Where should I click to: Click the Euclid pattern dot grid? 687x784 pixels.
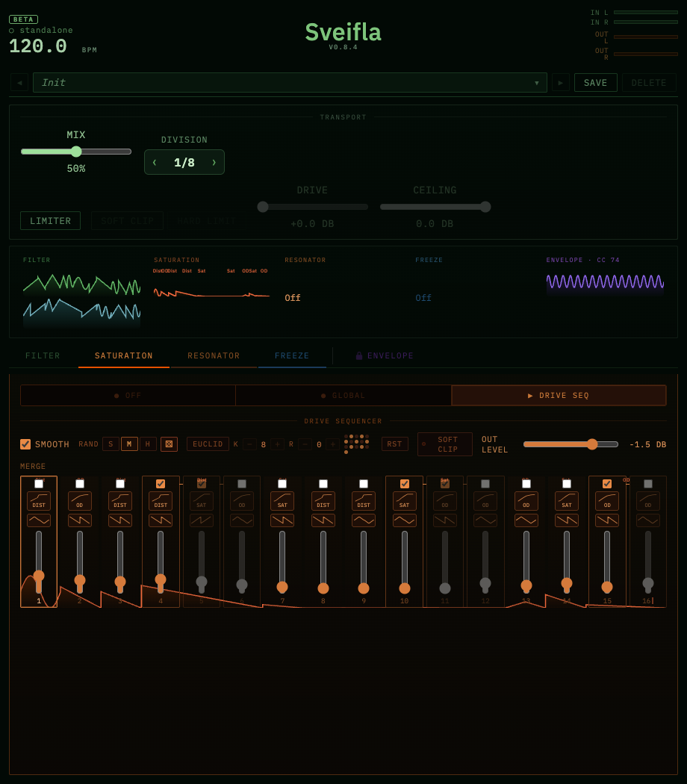[x=356, y=444]
